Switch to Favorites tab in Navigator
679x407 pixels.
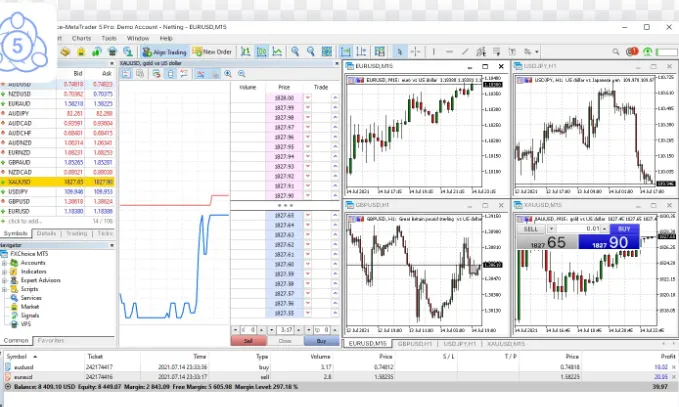(x=51, y=341)
